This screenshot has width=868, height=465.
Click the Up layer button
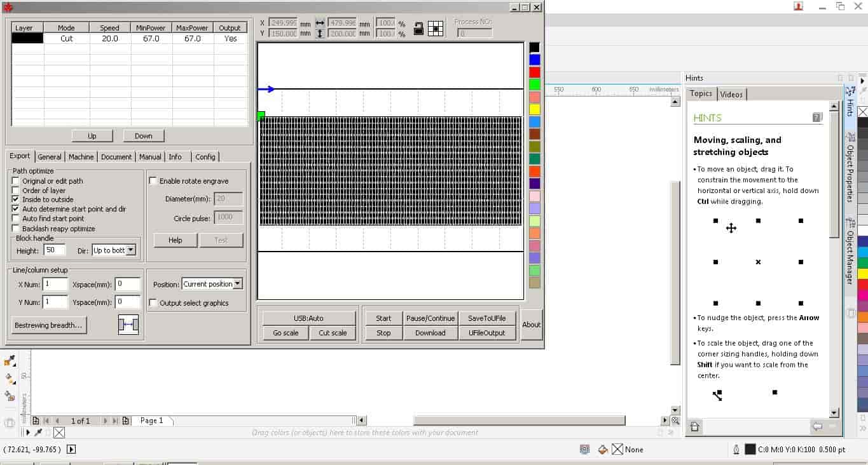(92, 136)
